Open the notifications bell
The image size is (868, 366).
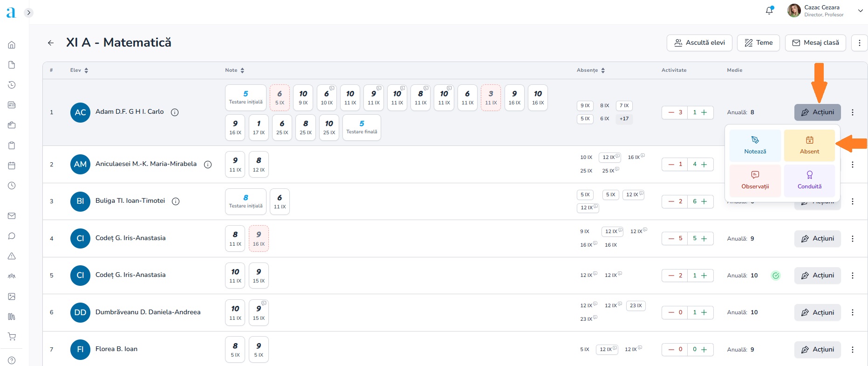click(769, 11)
